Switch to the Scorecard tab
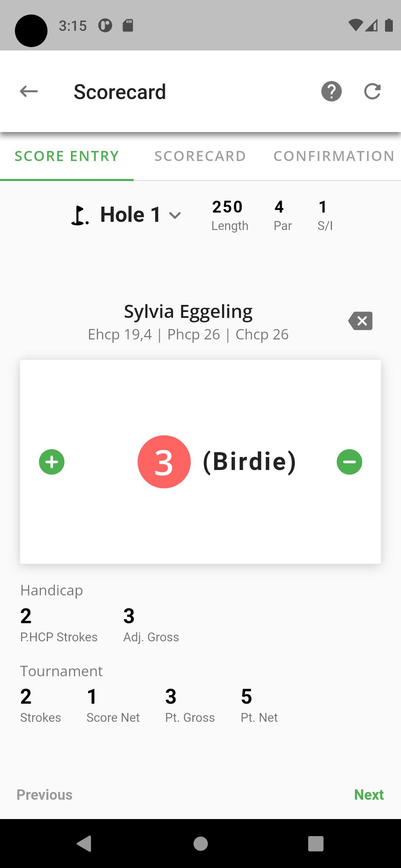The width and height of the screenshot is (401, 868). (200, 156)
